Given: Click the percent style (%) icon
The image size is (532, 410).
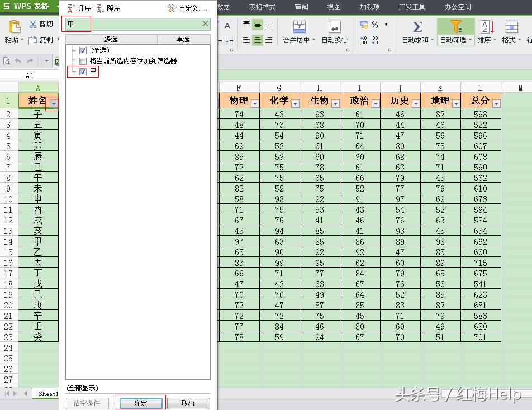Looking at the screenshot, I should point(374,25).
